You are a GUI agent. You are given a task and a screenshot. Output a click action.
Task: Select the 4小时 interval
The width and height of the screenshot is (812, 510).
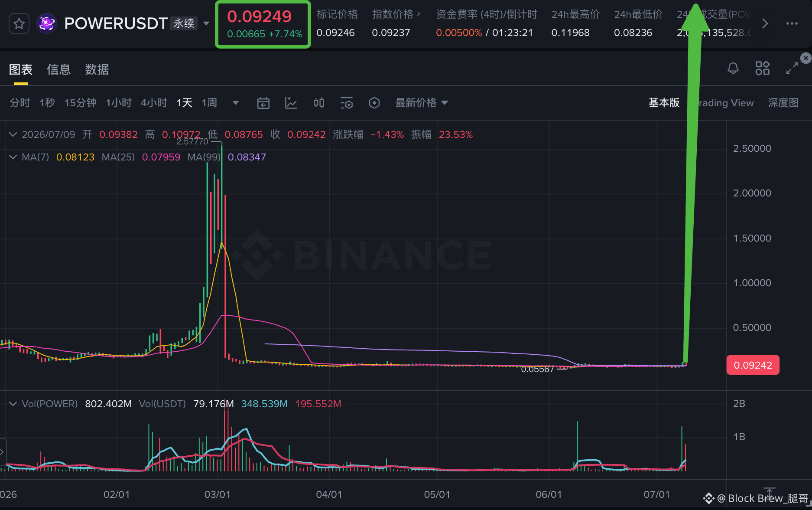pyautogui.click(x=154, y=103)
